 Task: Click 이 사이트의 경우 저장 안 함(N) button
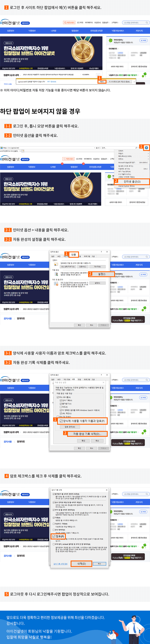click(x=119, y=82)
